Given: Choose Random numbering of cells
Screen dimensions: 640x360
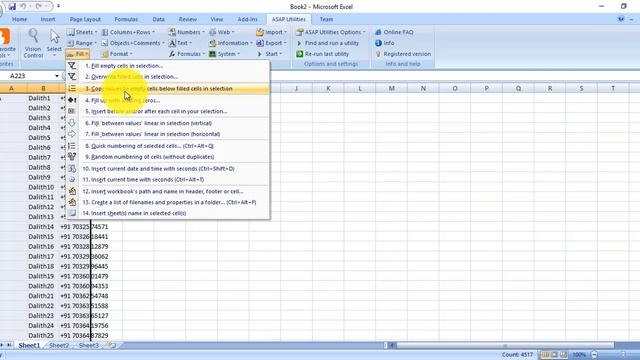Looking at the screenshot, I should click(167, 157).
